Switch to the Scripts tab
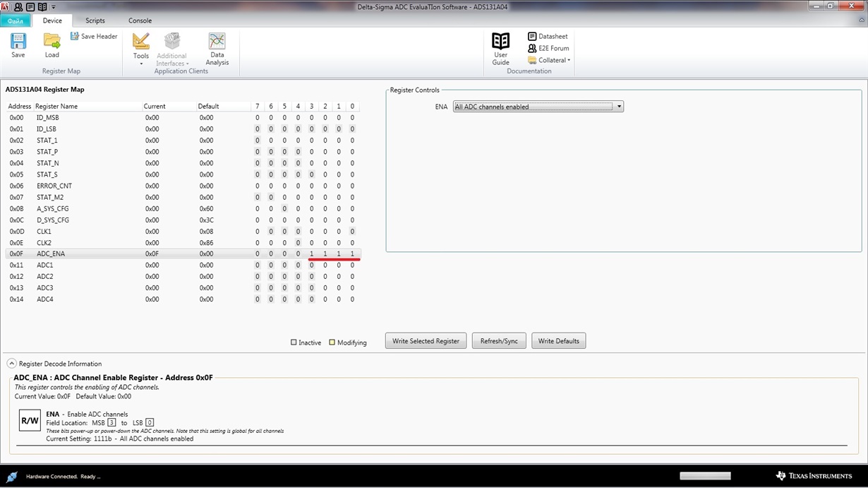 (x=95, y=20)
